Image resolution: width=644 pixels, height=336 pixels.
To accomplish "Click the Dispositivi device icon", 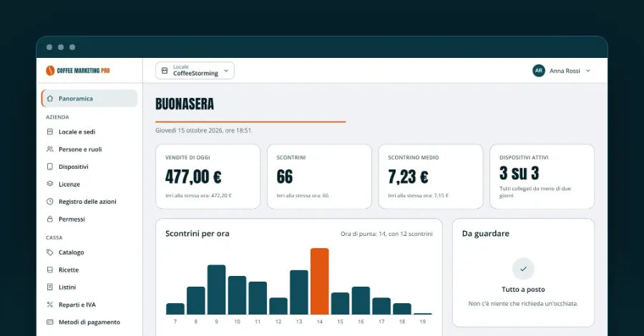I will click(50, 167).
